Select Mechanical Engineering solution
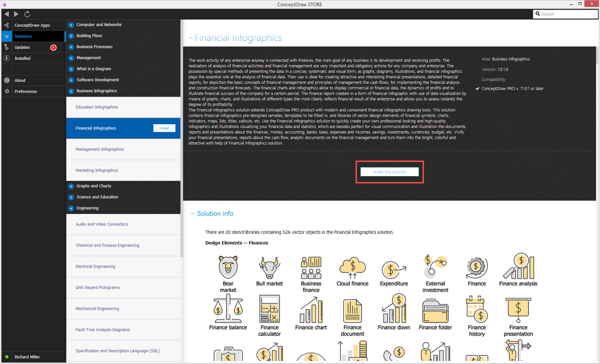This screenshot has width=600, height=364. (x=123, y=308)
